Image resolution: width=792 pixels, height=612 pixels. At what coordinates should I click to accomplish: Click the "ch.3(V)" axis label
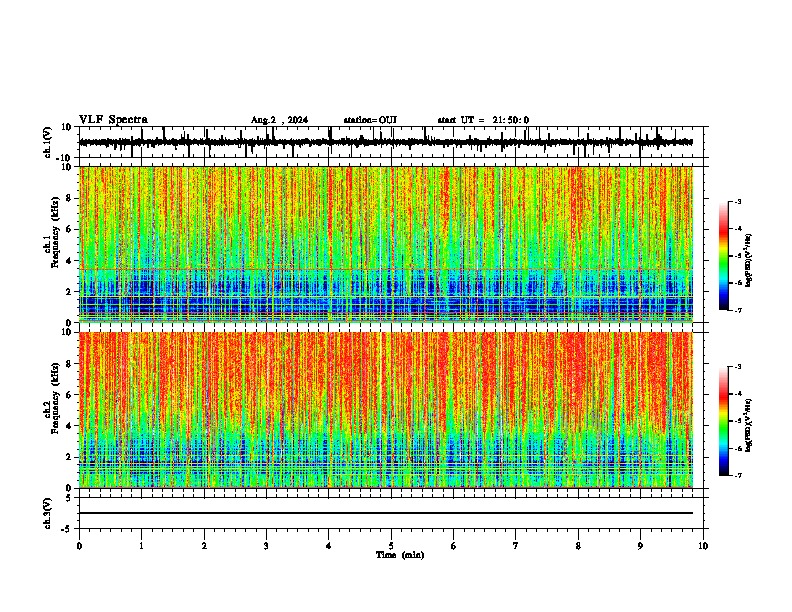[x=48, y=514]
